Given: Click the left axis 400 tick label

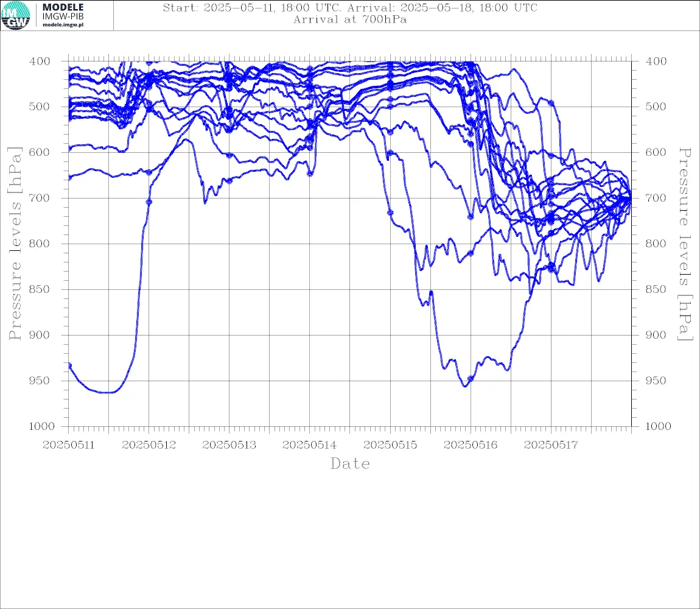Looking at the screenshot, I should [x=40, y=62].
